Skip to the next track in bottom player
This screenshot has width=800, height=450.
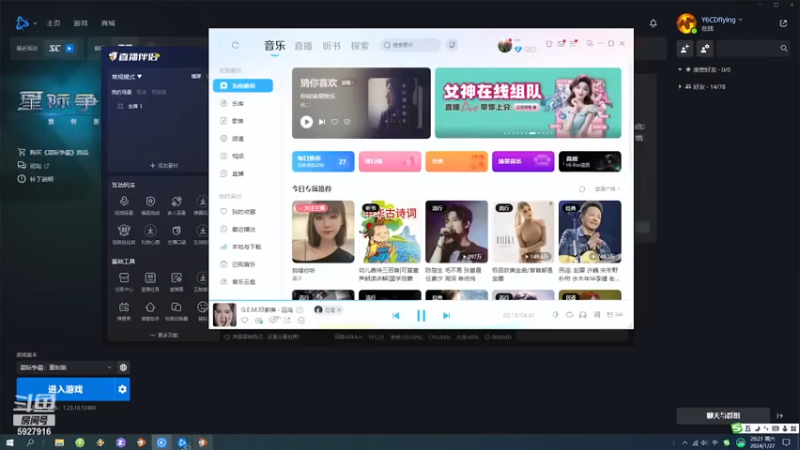click(x=446, y=316)
